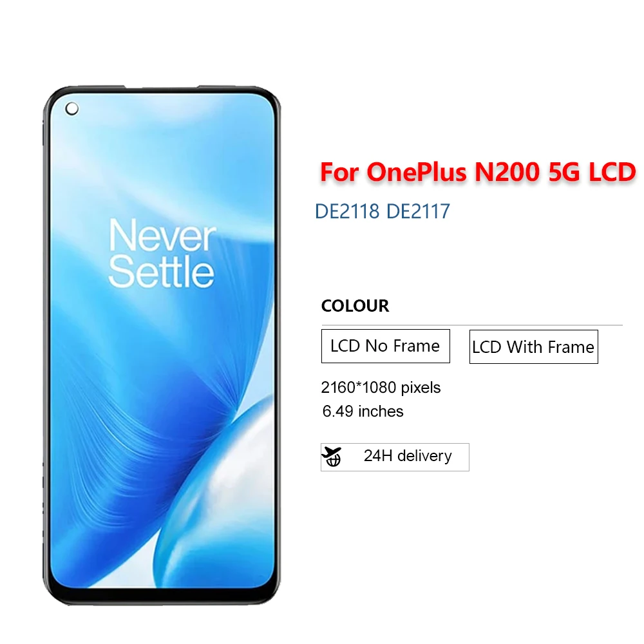
Task: Click the 5G LCD text in the heading
Action: [x=592, y=171]
